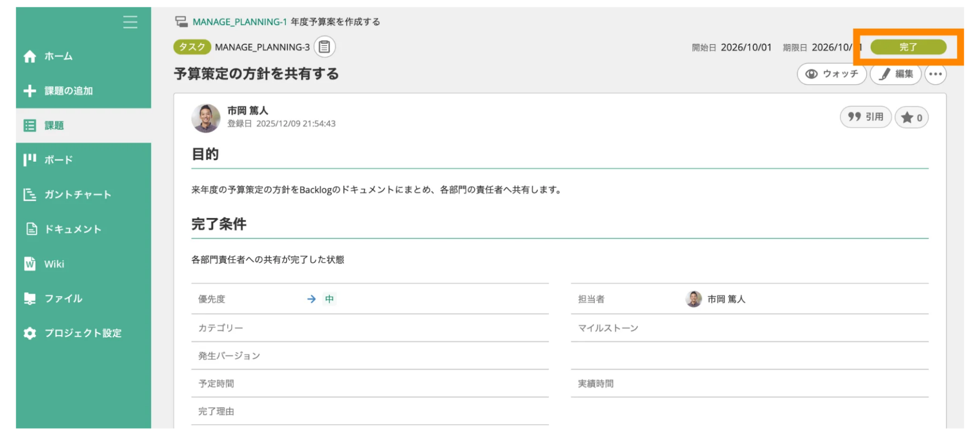Click the issue title 予算策定の方針を共有する
The height and width of the screenshot is (436, 980).
(256, 74)
